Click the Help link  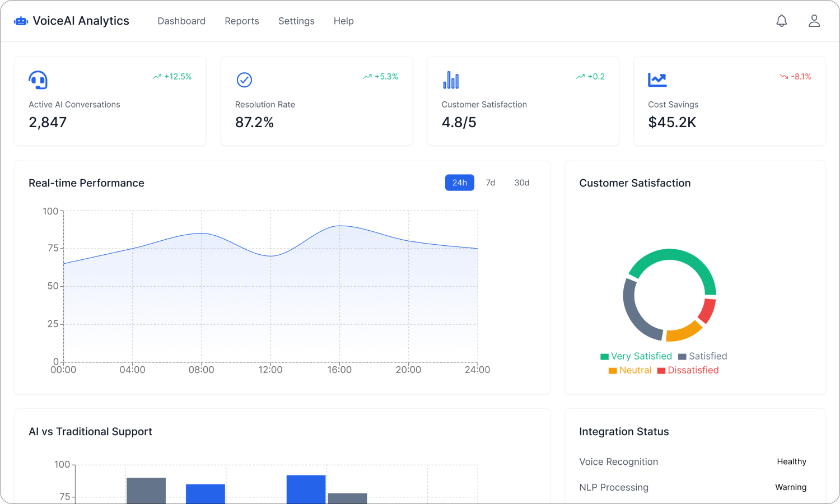pos(343,21)
